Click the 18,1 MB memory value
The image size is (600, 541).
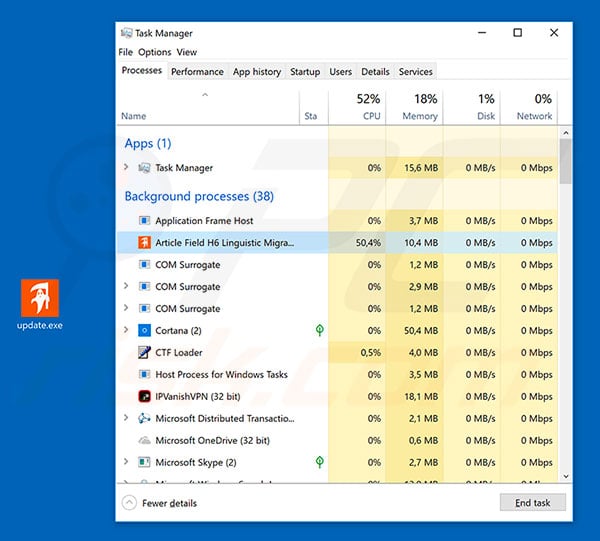click(421, 396)
